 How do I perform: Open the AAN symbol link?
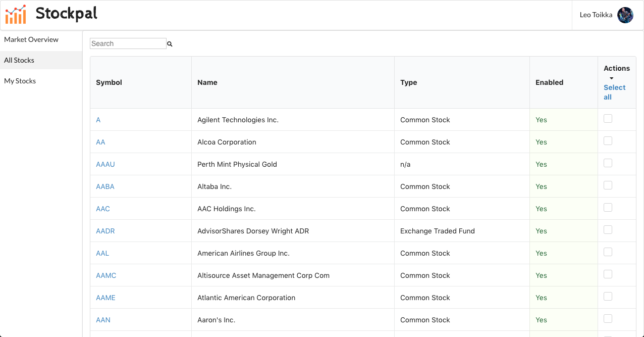tap(103, 320)
